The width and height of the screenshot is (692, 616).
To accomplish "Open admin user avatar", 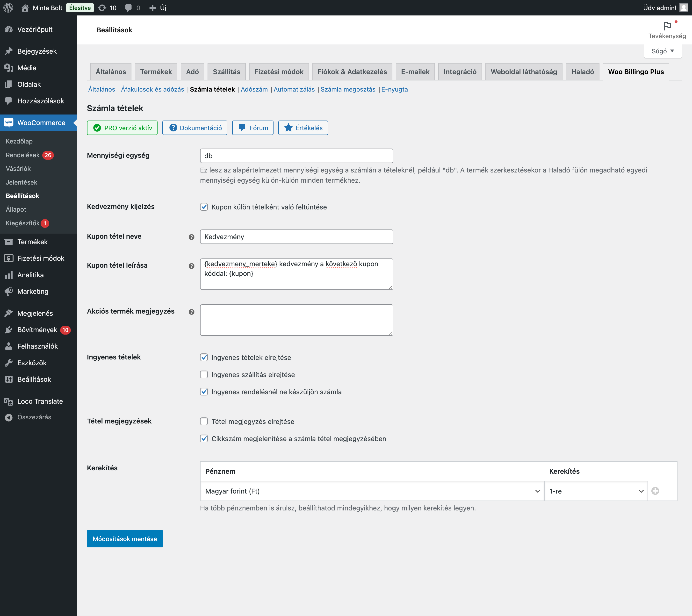I will tap(684, 7).
